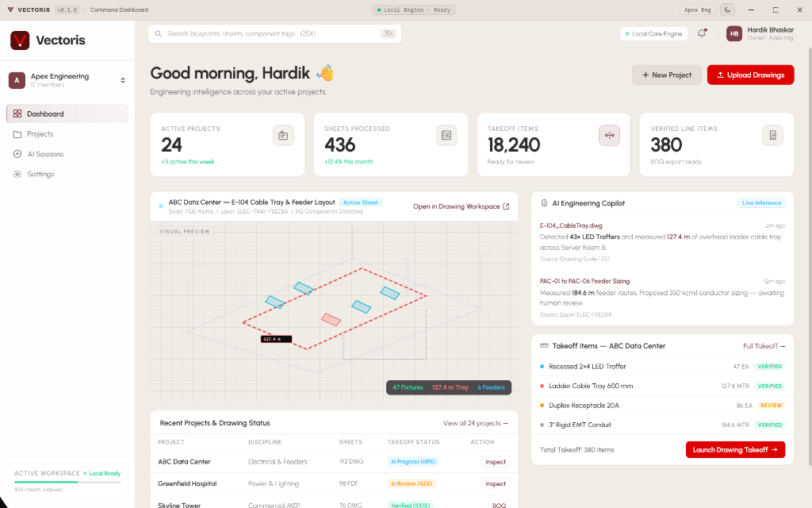Click the Active Projects briefcase icon
The height and width of the screenshot is (508, 812).
(x=283, y=135)
